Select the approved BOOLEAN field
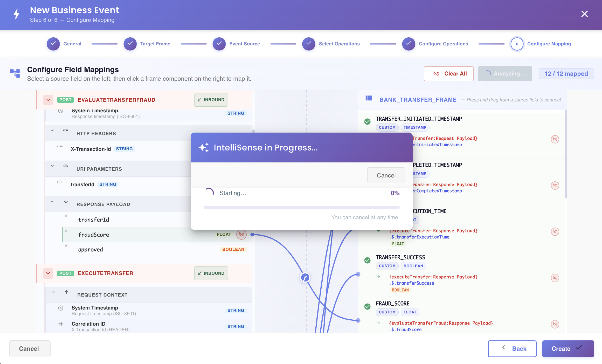602x364 pixels. [x=157, y=250]
